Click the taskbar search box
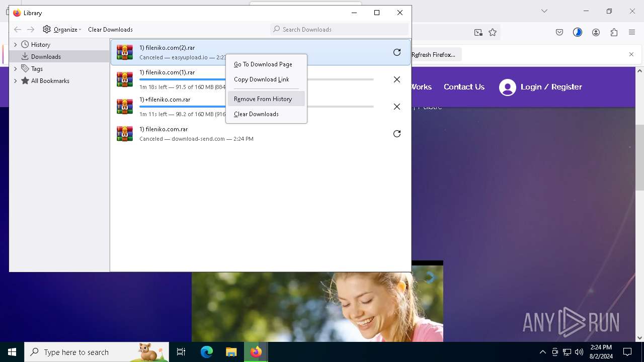 (97, 352)
